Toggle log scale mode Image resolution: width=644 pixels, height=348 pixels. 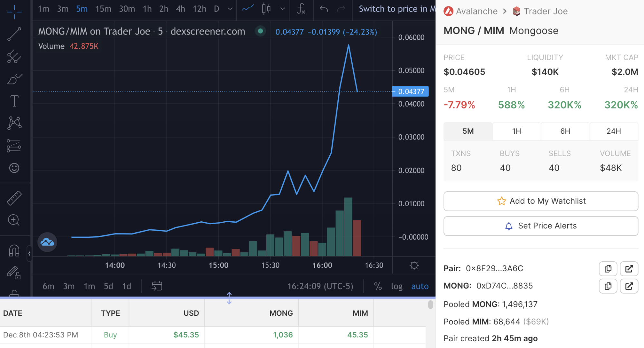coord(397,286)
